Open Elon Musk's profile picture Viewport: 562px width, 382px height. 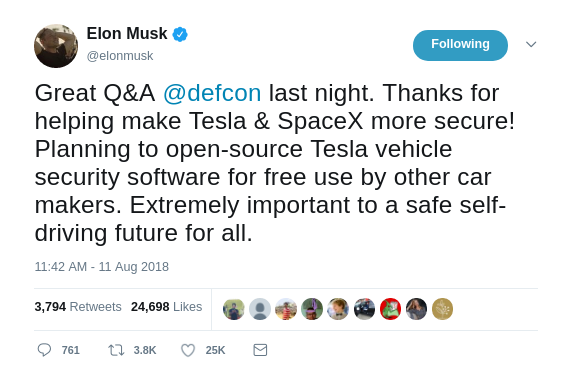(56, 46)
